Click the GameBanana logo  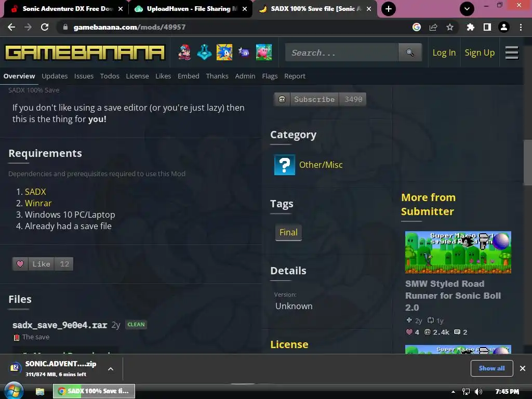pos(85,52)
